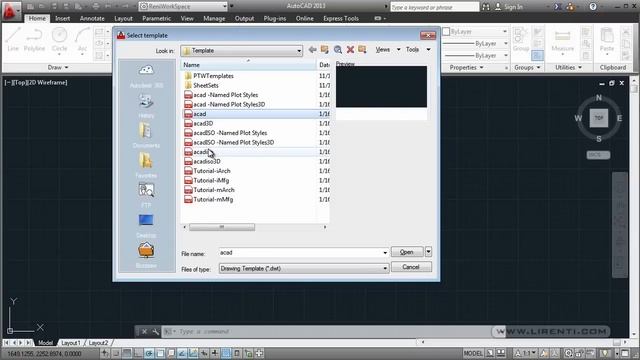Switch to the Insert ribbon tab
This screenshot has height=360, width=640.
point(62,18)
